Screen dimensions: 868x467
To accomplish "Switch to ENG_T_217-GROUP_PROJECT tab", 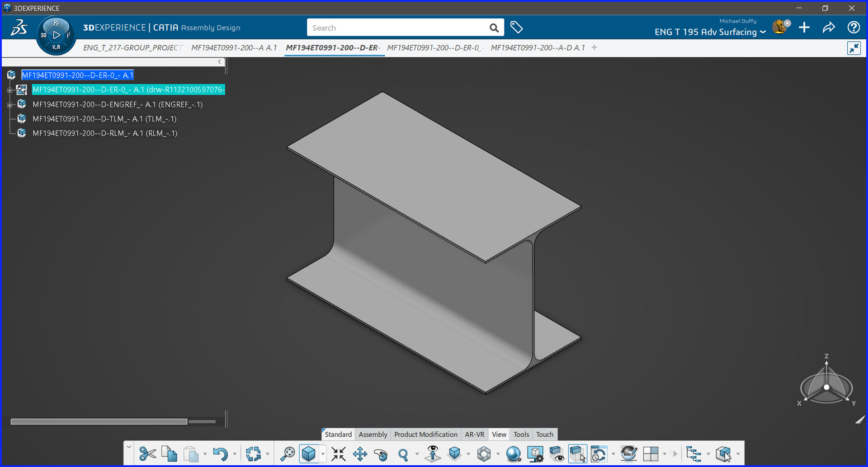I will pos(132,47).
